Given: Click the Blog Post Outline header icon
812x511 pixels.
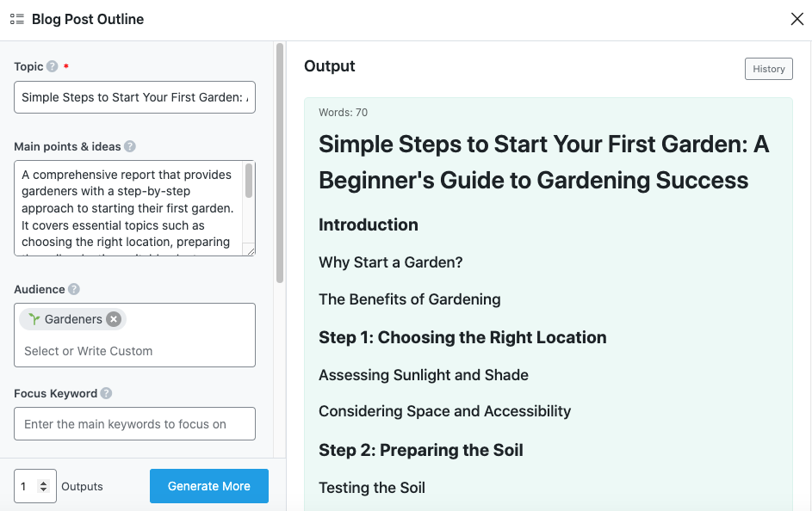Looking at the screenshot, I should [16, 18].
